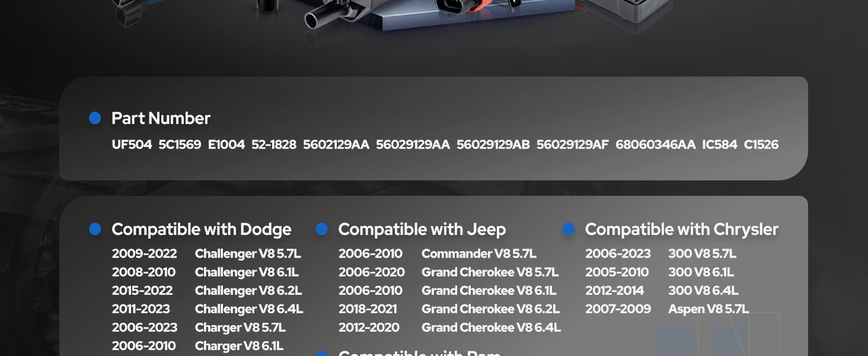Click years 2006-2023 beside Charger 5.7L

click(145, 327)
